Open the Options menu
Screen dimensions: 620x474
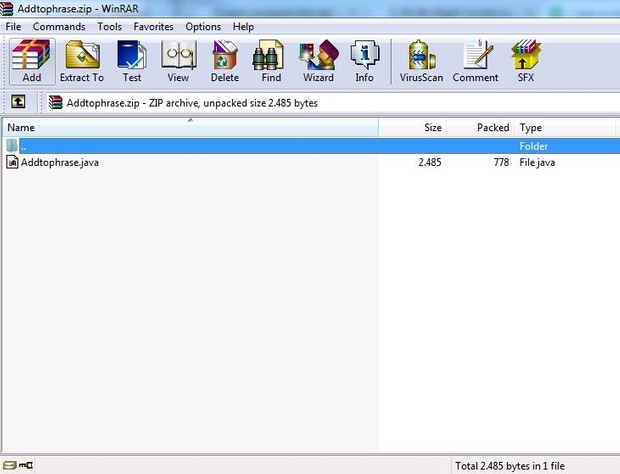point(203,26)
